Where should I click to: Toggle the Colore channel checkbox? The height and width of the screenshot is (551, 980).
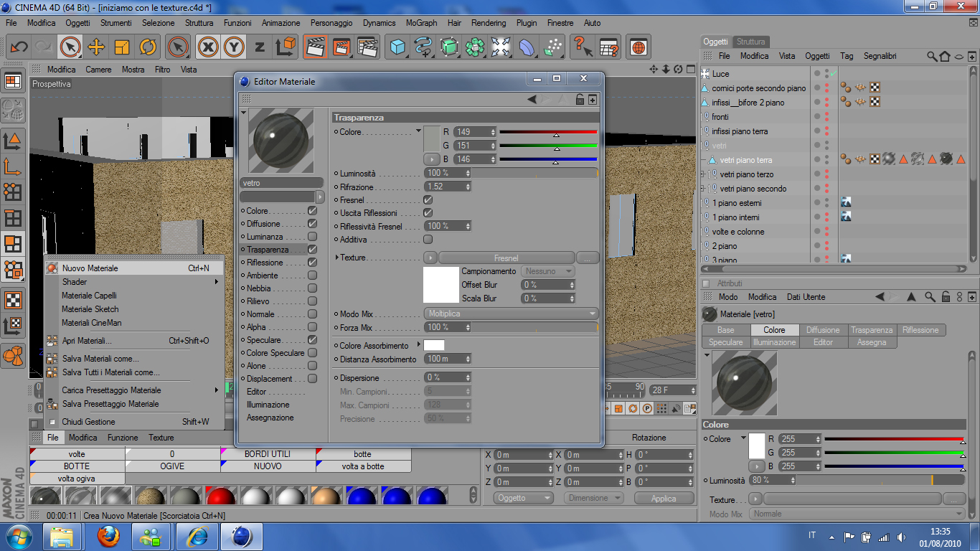click(x=312, y=211)
